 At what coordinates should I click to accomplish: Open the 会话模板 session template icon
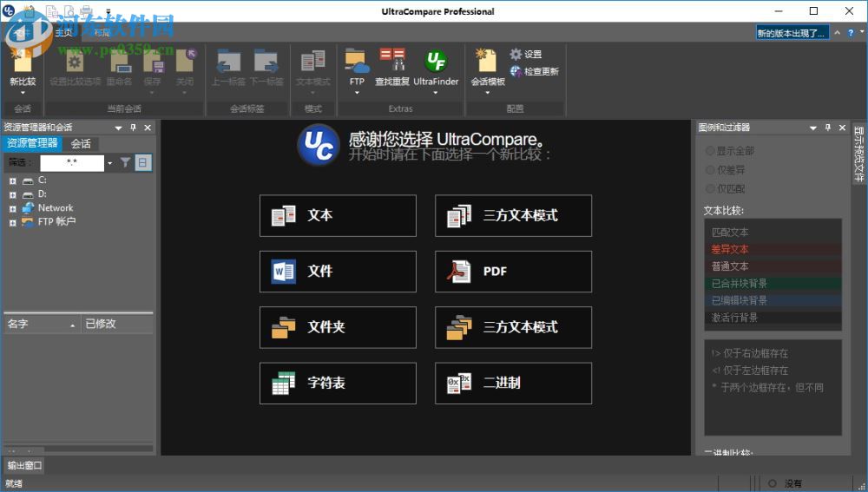487,61
